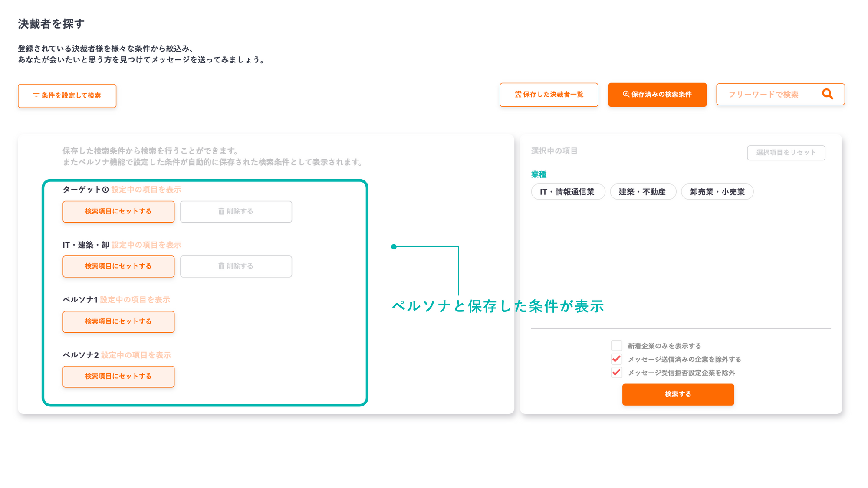Click the filter icon on 条件を設定して検索
The width and height of the screenshot is (868, 488).
(x=36, y=95)
